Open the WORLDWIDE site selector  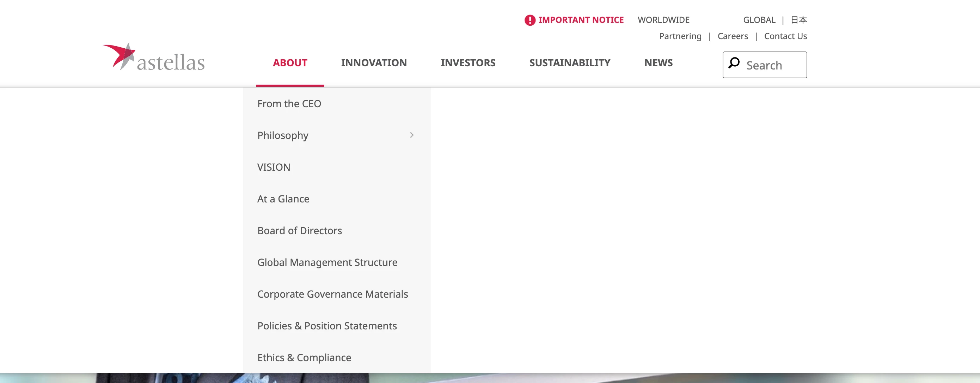pyautogui.click(x=663, y=20)
